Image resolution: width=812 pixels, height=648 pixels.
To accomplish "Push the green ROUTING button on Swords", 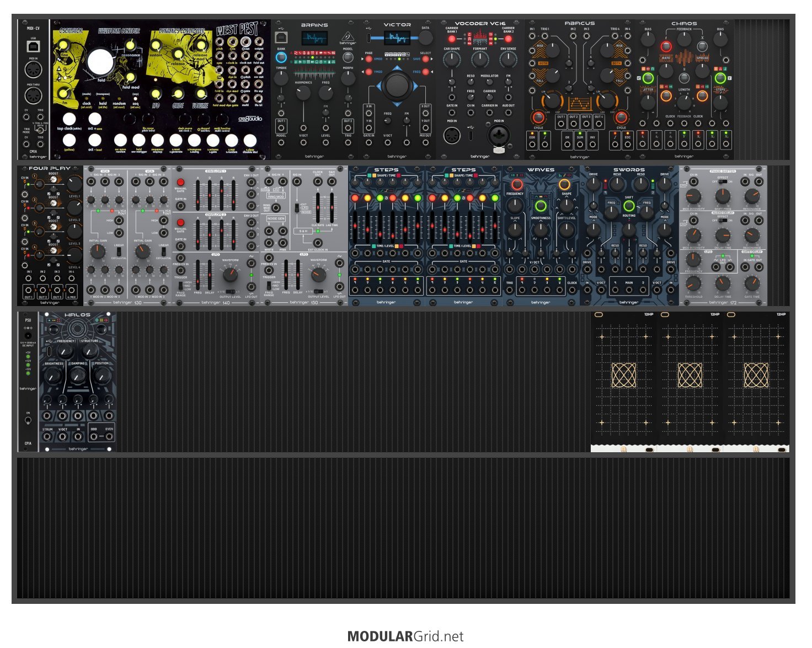I will (x=629, y=206).
